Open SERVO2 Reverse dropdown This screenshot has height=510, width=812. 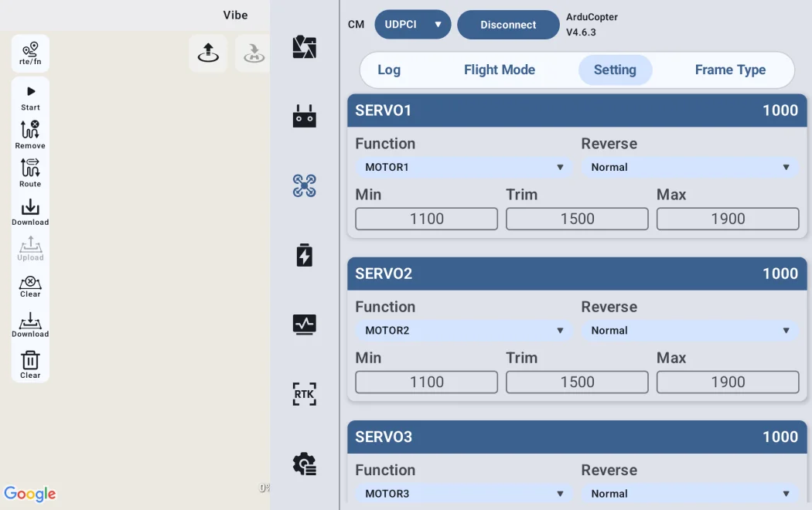690,331
